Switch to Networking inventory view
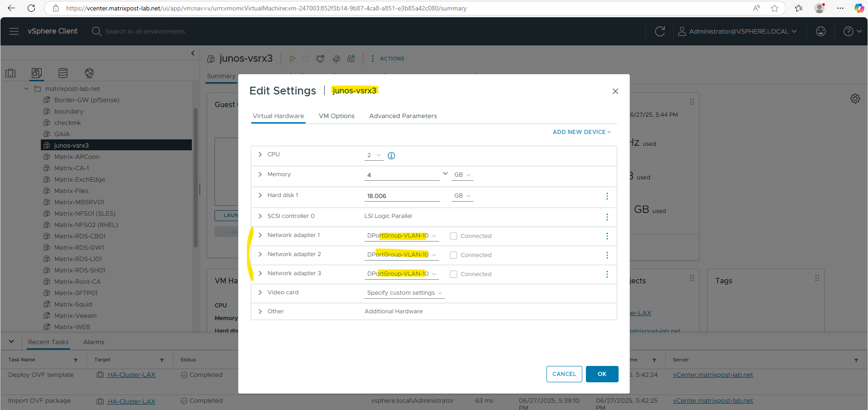Image resolution: width=868 pixels, height=410 pixels. (89, 73)
